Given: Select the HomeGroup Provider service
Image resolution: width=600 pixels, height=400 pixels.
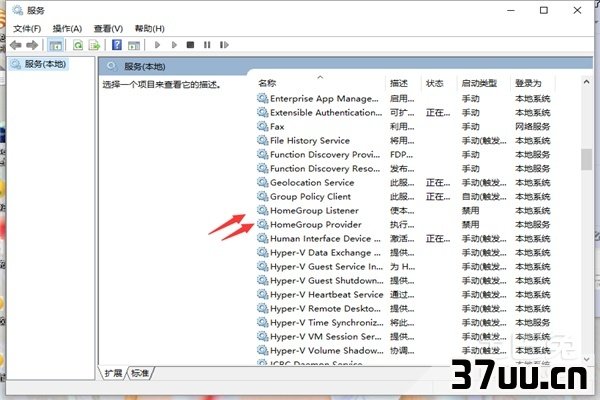Looking at the screenshot, I should coord(404,225).
